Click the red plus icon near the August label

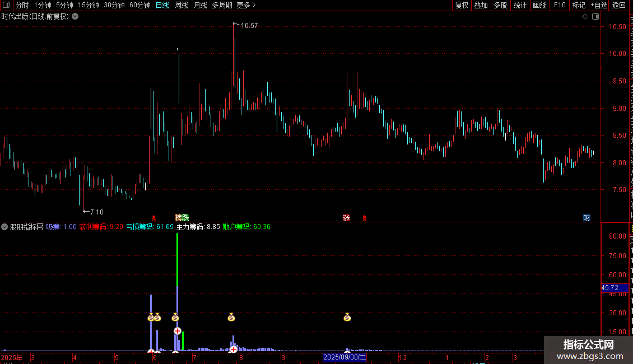point(234,349)
